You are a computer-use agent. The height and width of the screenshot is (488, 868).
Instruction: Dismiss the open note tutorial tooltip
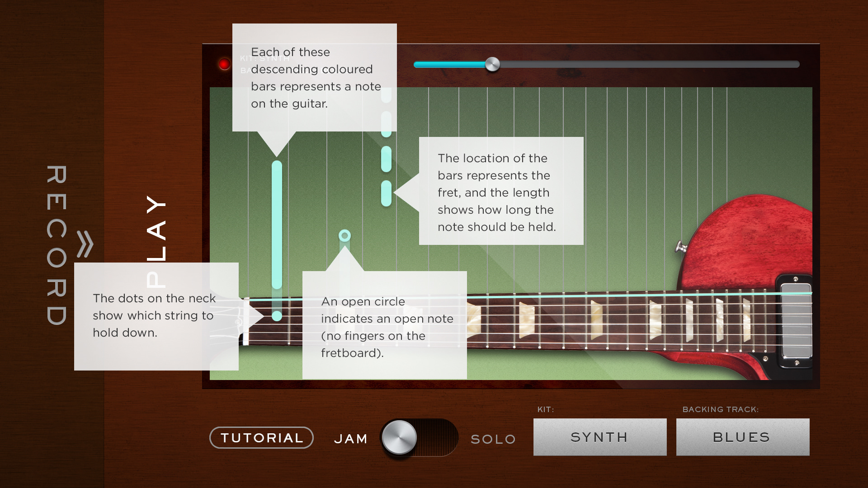click(385, 325)
